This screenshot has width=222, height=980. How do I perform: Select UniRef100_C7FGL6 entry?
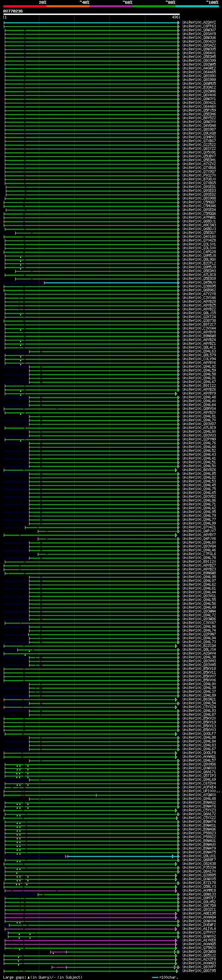(199, 554)
